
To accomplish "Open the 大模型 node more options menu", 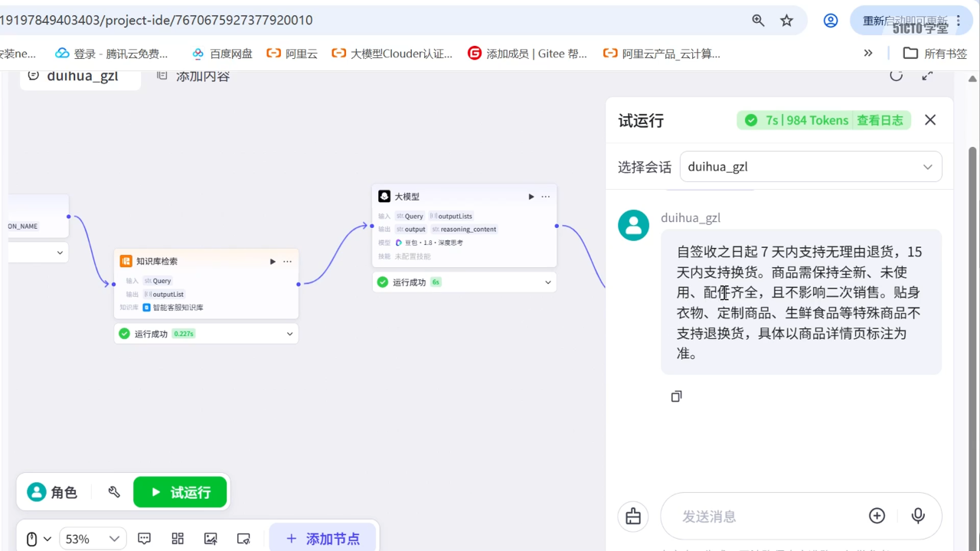I will (x=545, y=197).
